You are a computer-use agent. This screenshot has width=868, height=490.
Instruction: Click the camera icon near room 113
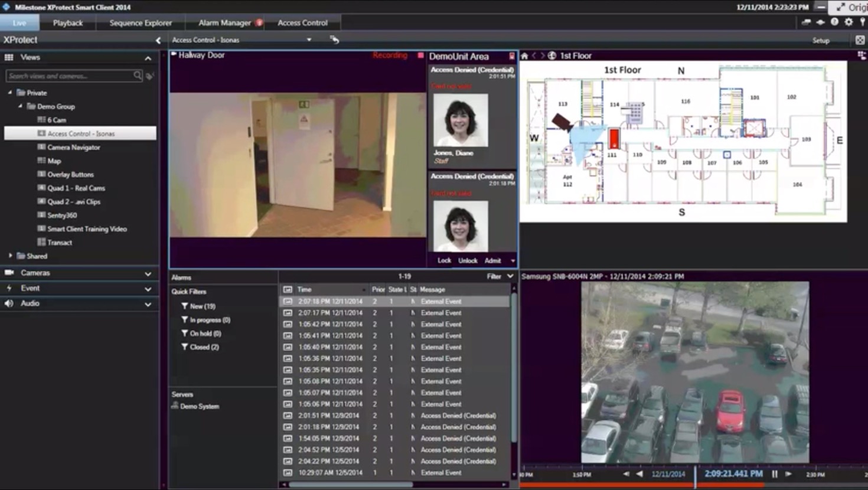(562, 123)
